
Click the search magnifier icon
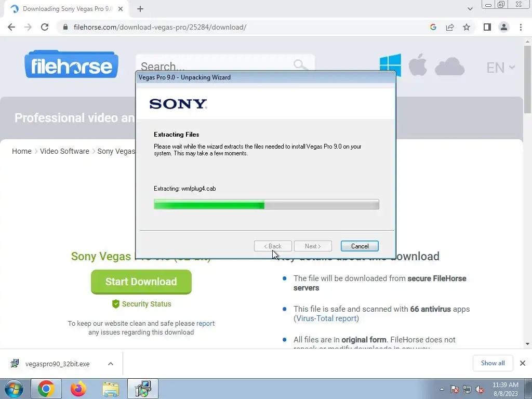click(300, 64)
